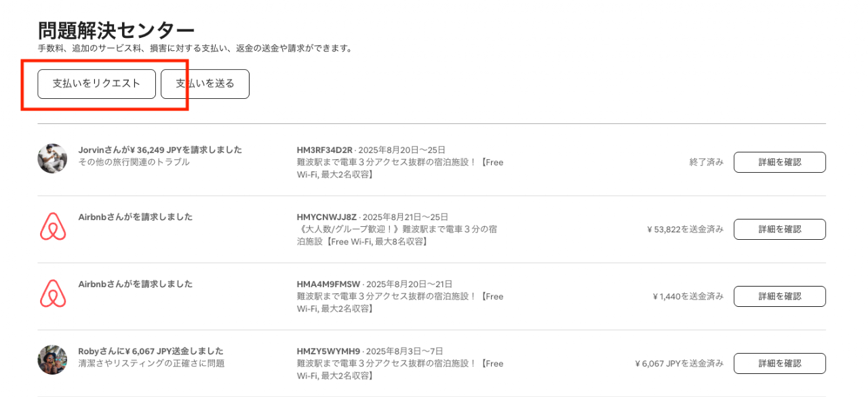
Task: Open 詳細を確認 for Jorvin's ¥36,249 request
Action: coord(779,163)
